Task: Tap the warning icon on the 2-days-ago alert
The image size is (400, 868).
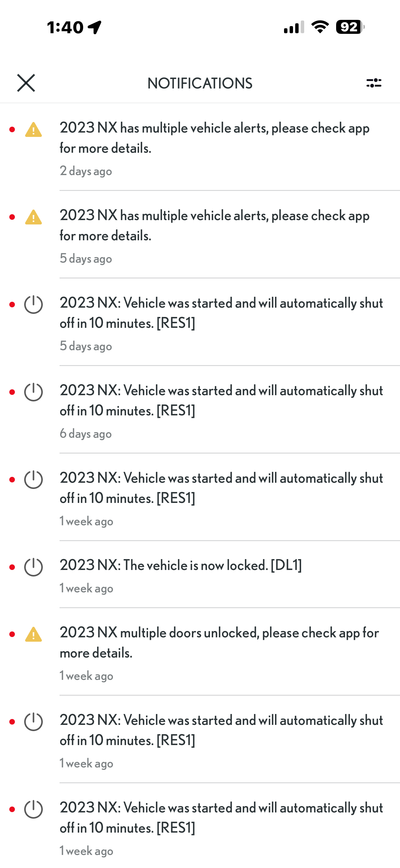Action: [33, 130]
